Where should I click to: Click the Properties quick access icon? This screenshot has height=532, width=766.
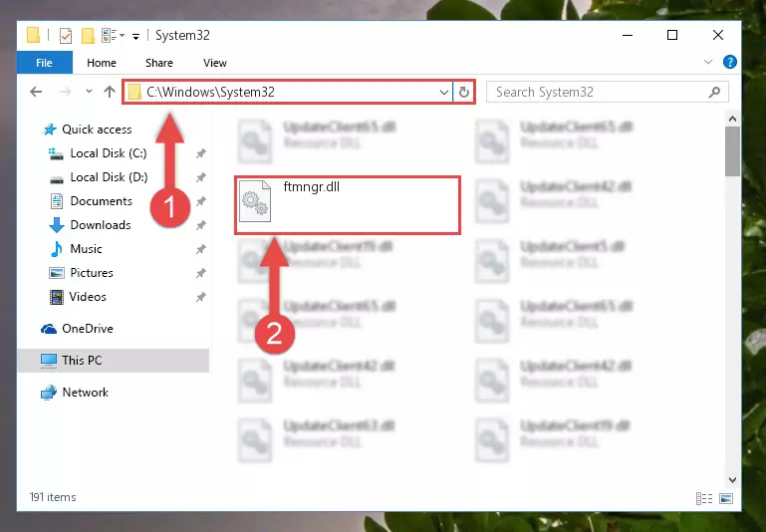coord(66,35)
